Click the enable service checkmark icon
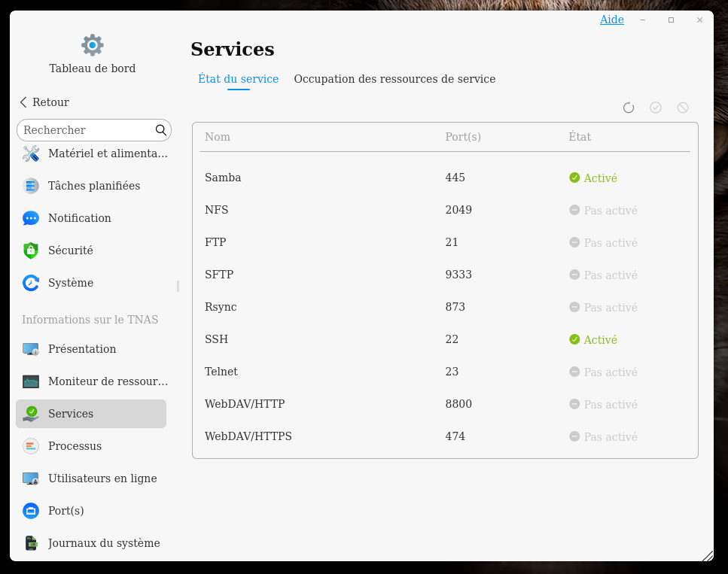Screen dimensions: 728x574 pyautogui.click(x=656, y=108)
